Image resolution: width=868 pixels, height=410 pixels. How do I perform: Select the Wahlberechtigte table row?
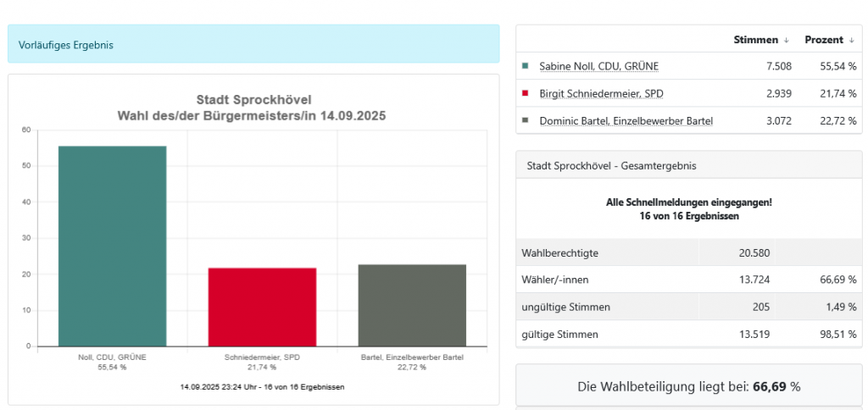688,252
